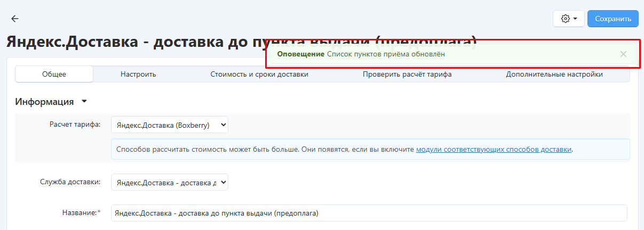Switch to Проверить расчёт тарифа tab
644x230 pixels.
[407, 74]
